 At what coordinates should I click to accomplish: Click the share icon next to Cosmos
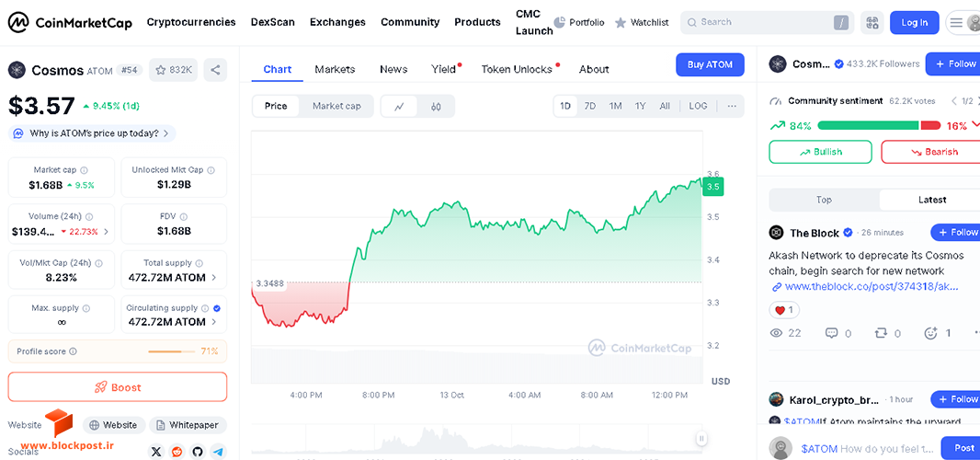pos(216,70)
